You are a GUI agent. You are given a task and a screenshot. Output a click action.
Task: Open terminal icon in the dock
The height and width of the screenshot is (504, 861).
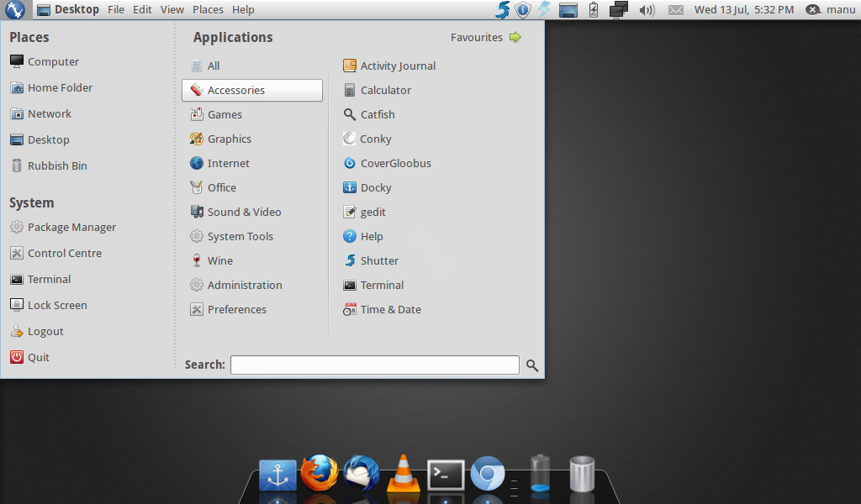pyautogui.click(x=446, y=475)
